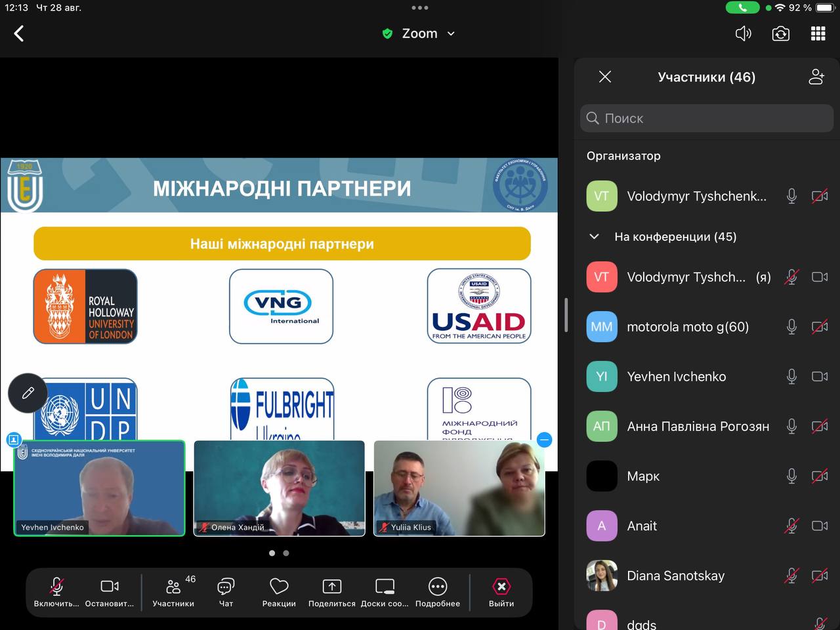Viewport: 840px width, 630px height.
Task: Select Yevhen Ivchenko video thumbnail
Action: (99, 488)
